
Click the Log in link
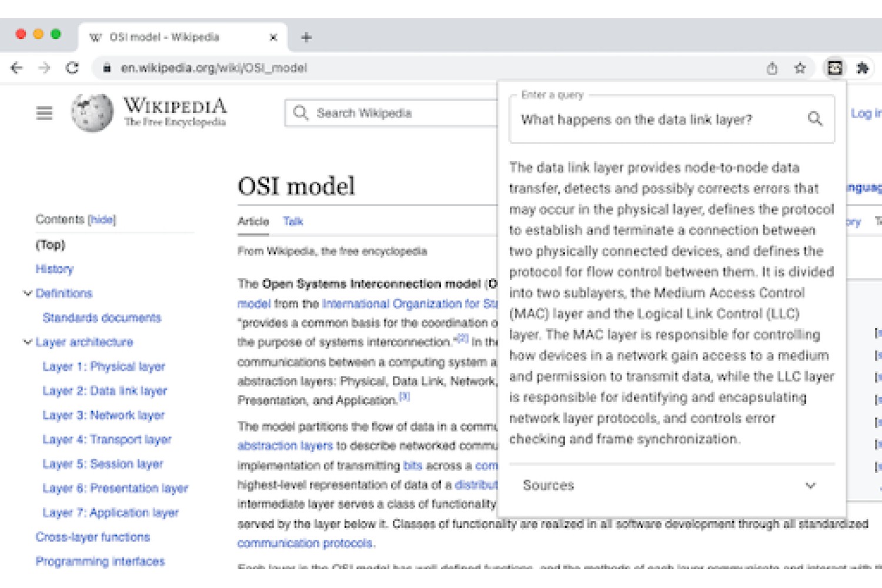[x=866, y=113]
